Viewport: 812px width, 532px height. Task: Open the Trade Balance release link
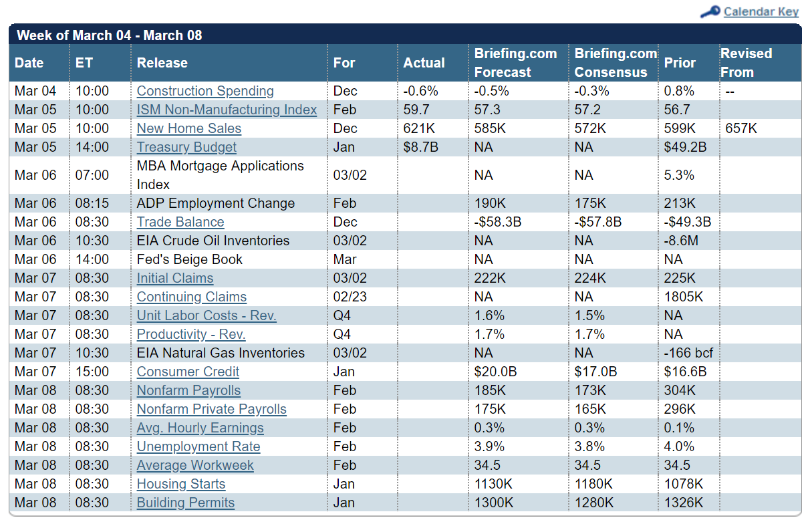(180, 222)
